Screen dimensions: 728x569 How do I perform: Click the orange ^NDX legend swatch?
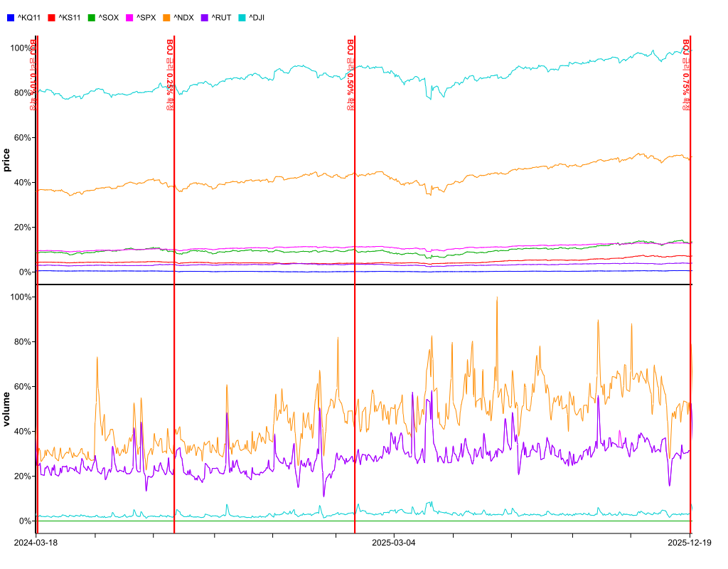tap(166, 17)
